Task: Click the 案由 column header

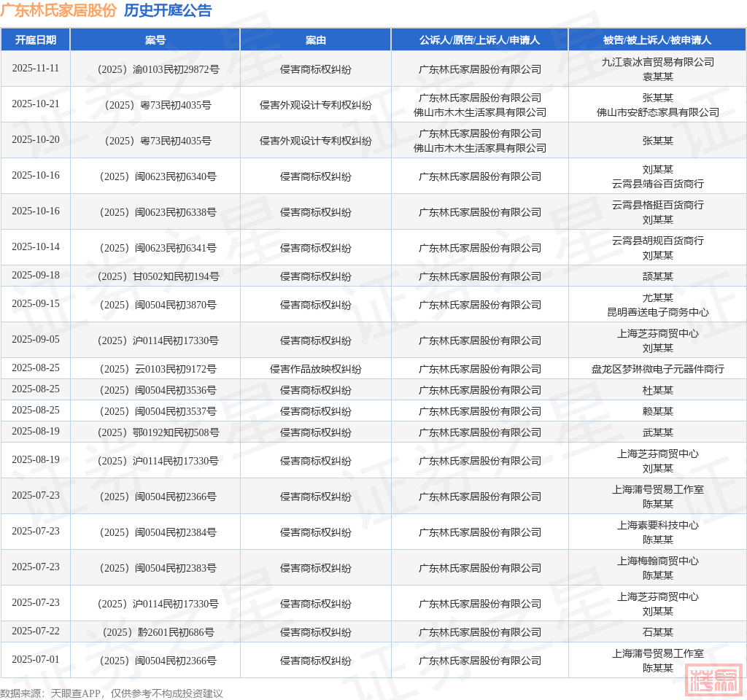Action: (x=315, y=40)
